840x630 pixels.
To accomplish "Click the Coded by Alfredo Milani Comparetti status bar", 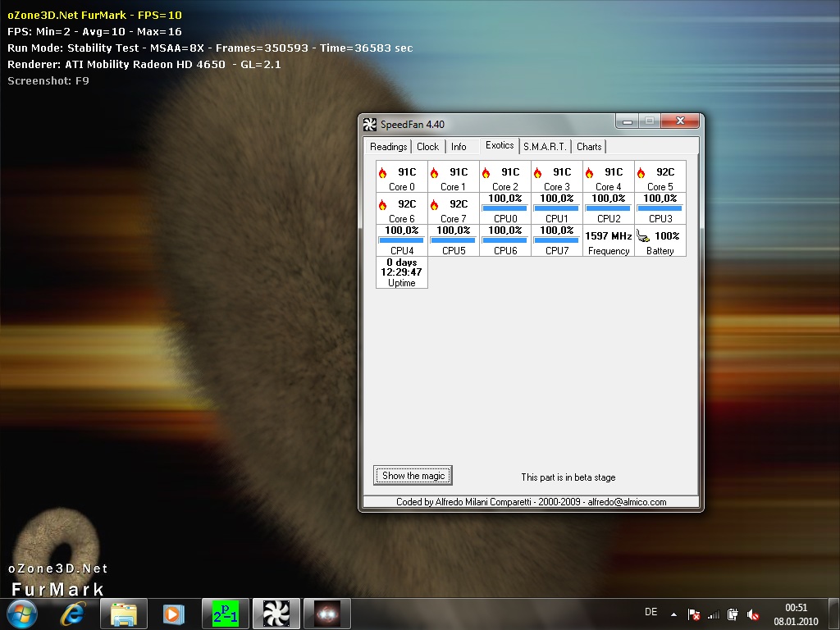I will pos(531,502).
